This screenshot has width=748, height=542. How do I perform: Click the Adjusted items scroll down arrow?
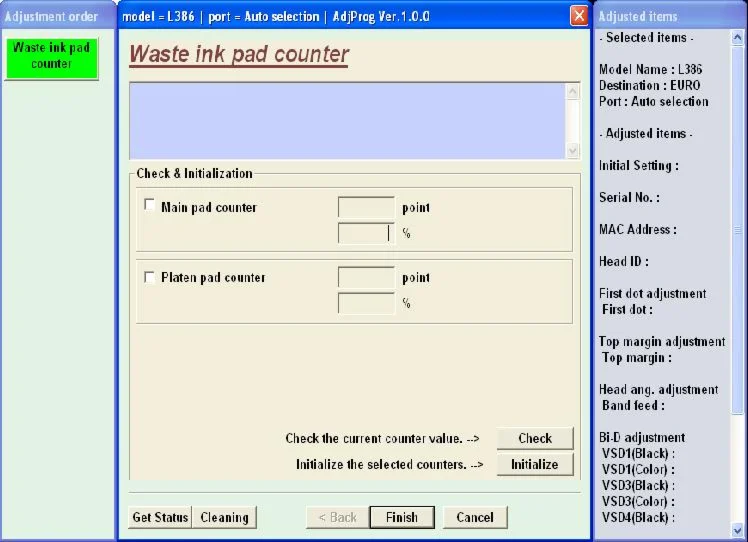[x=738, y=529]
